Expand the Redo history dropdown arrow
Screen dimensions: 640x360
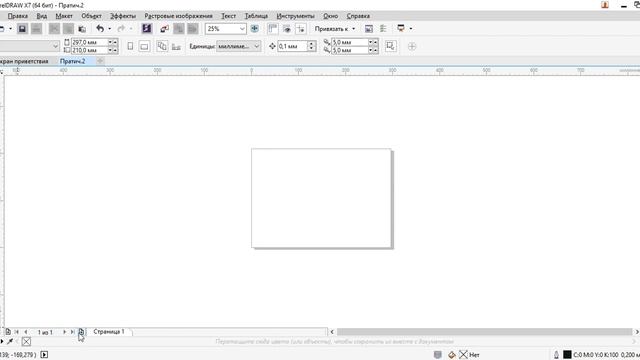point(131,29)
